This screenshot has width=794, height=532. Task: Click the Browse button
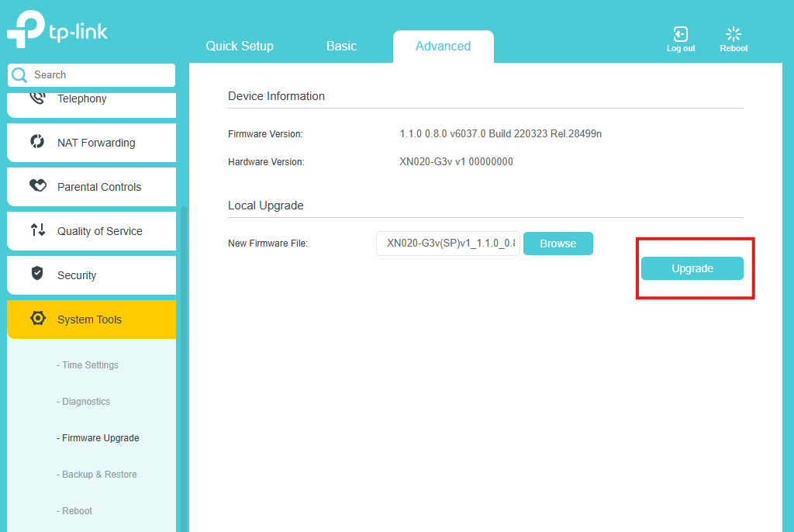pyautogui.click(x=558, y=244)
